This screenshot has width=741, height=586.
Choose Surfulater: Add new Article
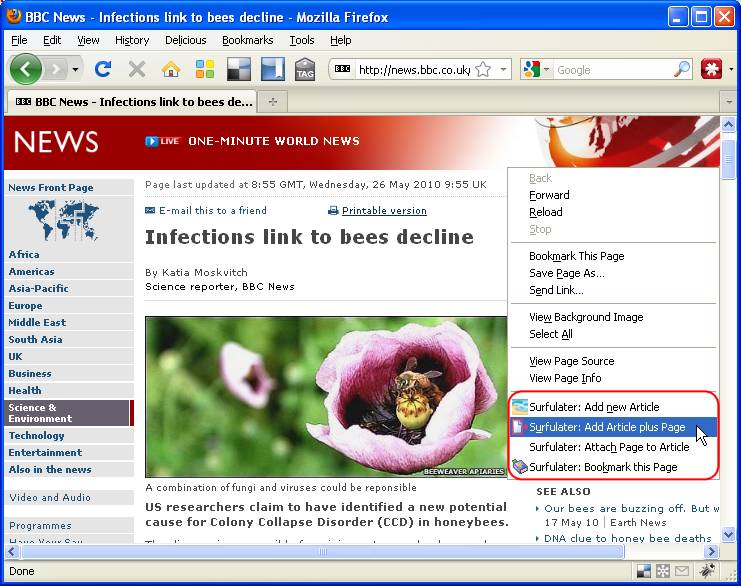click(x=613, y=407)
